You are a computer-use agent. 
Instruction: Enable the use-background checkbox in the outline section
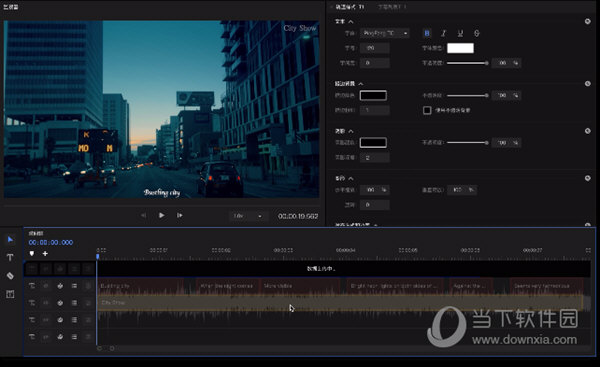coord(427,110)
